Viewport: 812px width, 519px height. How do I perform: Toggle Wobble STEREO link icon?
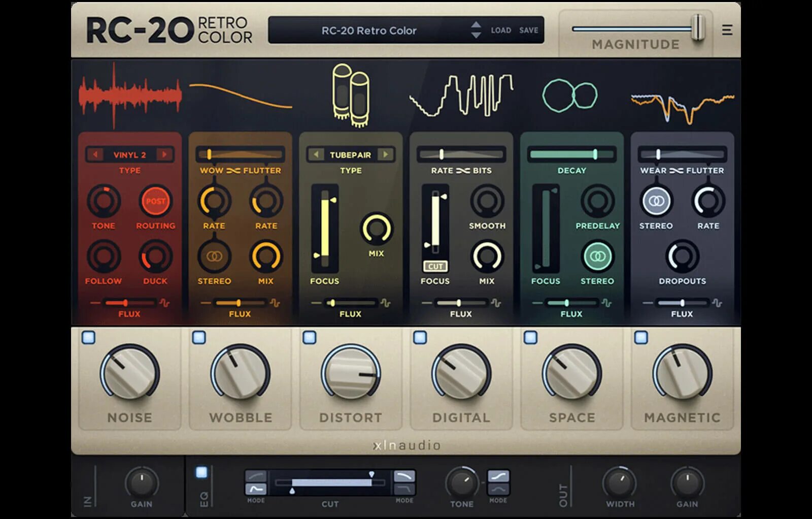click(x=214, y=256)
